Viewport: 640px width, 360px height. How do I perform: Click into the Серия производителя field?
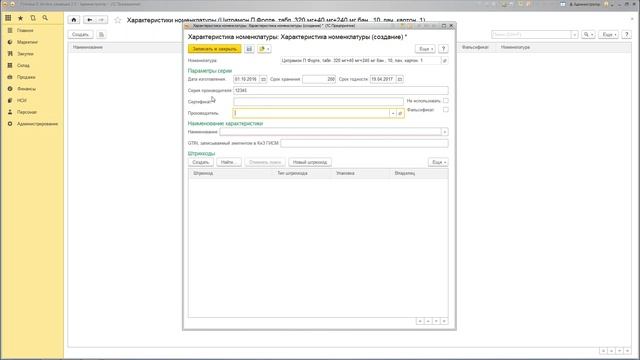(x=341, y=91)
